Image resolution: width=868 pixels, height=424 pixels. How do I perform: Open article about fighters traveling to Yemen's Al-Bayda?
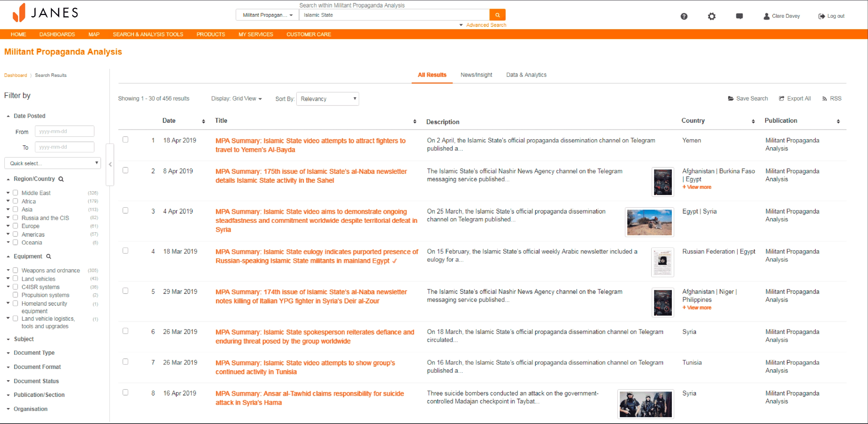point(310,145)
